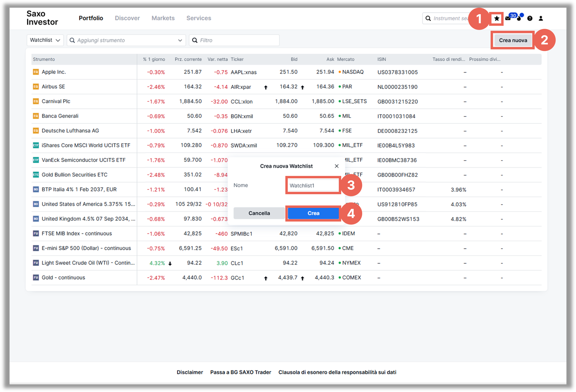
Task: Open the Disclaimer link
Action: click(x=190, y=372)
